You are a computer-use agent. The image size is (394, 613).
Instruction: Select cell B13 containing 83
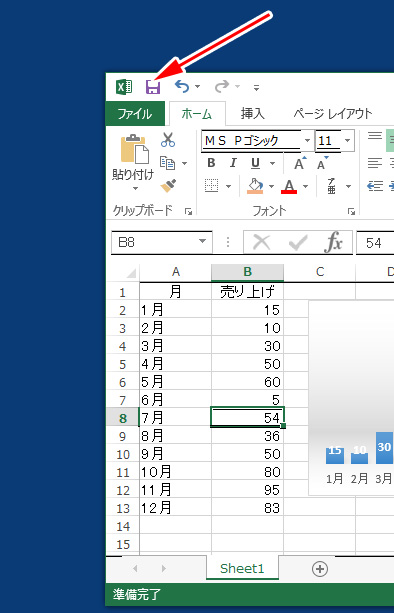[247, 508]
